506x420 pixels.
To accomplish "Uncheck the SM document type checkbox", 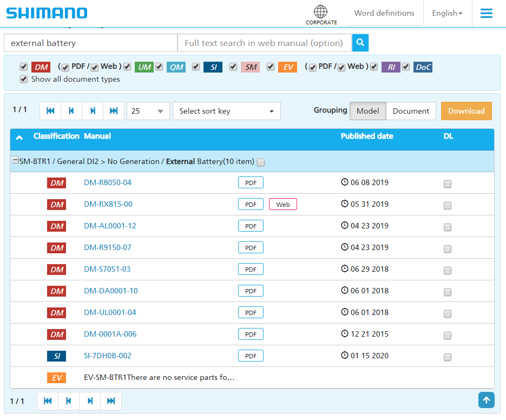I will coord(233,67).
